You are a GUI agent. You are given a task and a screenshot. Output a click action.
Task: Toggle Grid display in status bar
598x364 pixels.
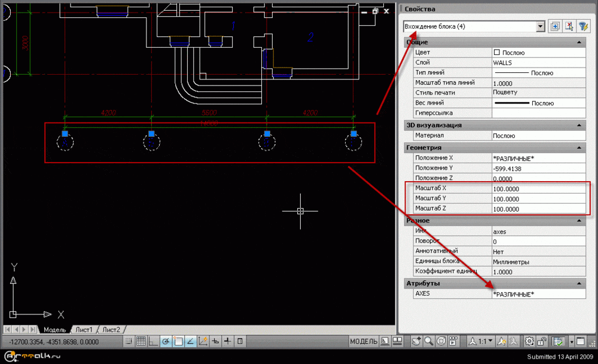click(141, 341)
